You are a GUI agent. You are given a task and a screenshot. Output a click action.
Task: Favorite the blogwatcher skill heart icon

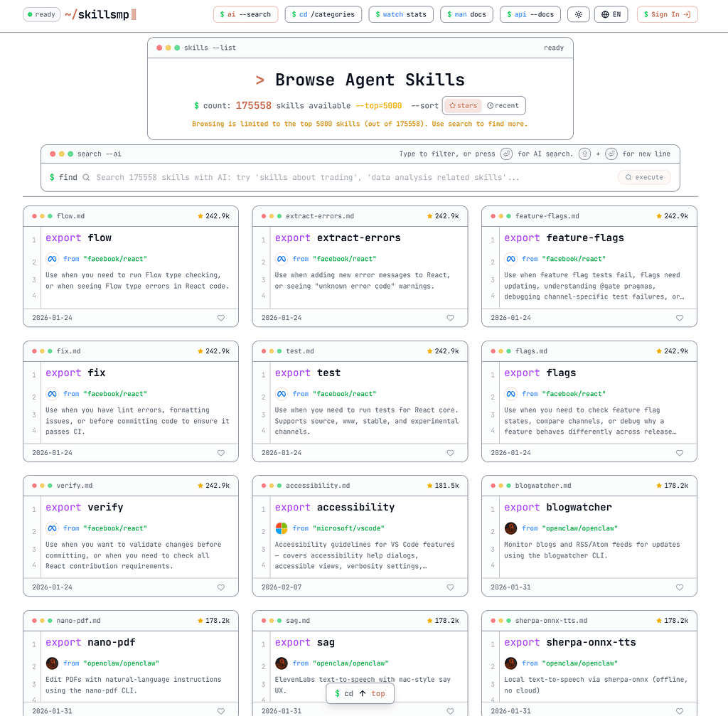pyautogui.click(x=680, y=587)
